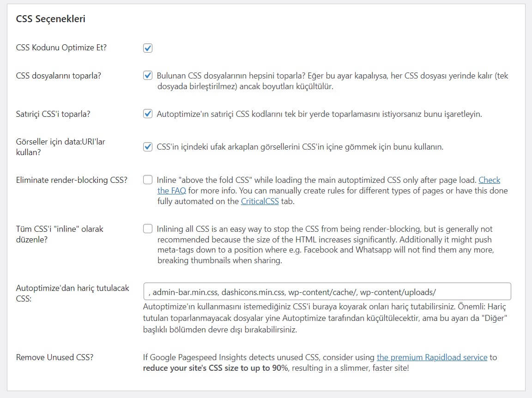Viewport: 532px width, 398px height.
Task: Click the Autoptimize'ın satıriçi CSS kodlarını description text
Action: (319, 114)
